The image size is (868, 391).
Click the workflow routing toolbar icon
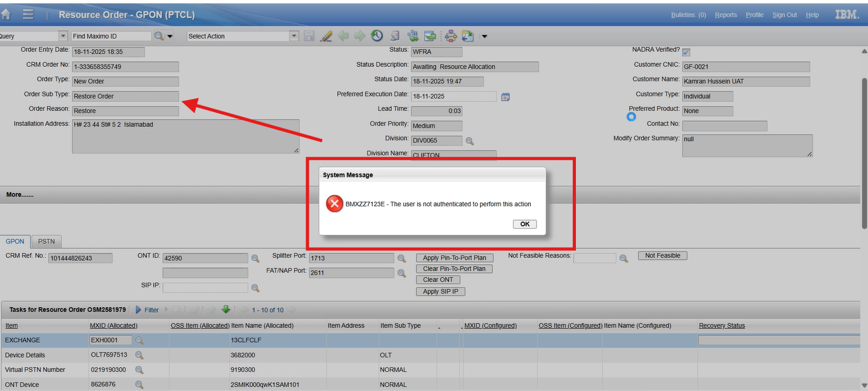(451, 36)
